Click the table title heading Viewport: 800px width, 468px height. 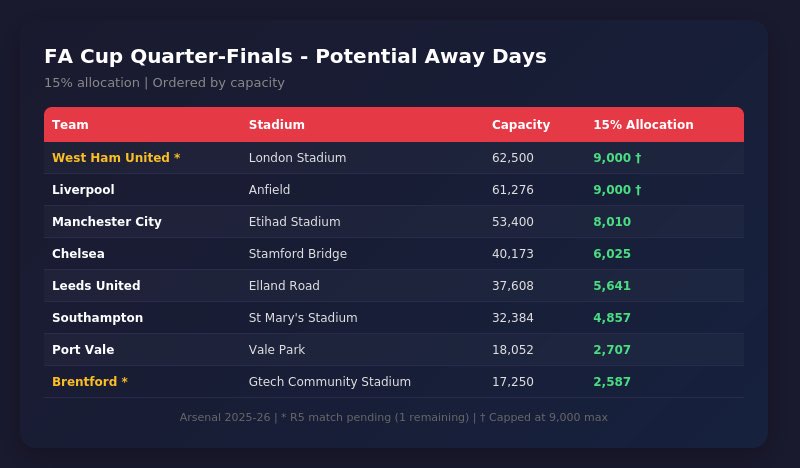[295, 56]
